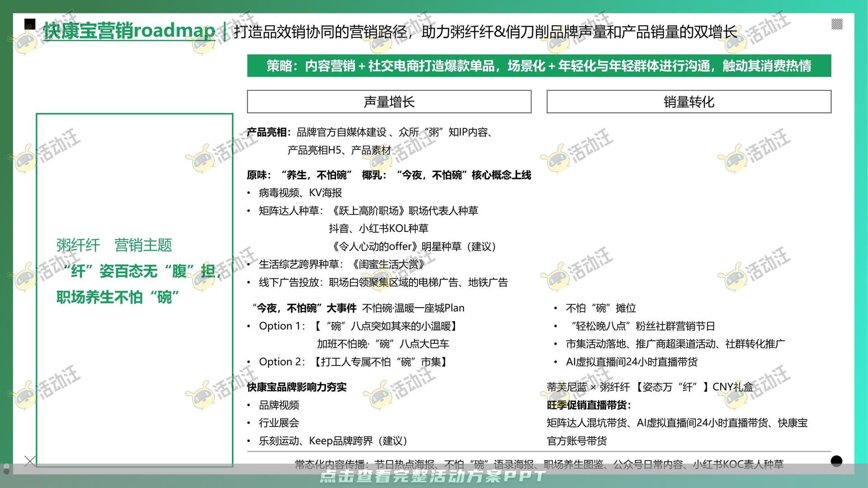868x488 pixels.
Task: Click the line 抖音、小红书KOL种草
Action: (378, 229)
